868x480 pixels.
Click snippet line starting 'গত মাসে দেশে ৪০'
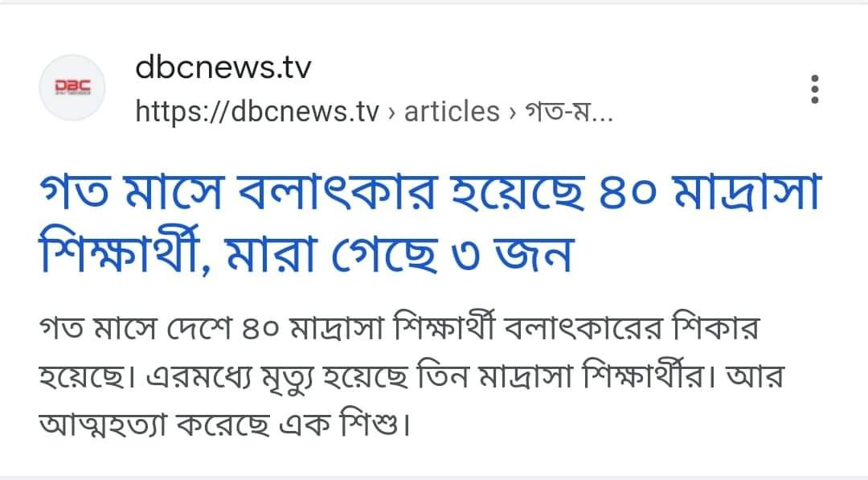coord(399,328)
